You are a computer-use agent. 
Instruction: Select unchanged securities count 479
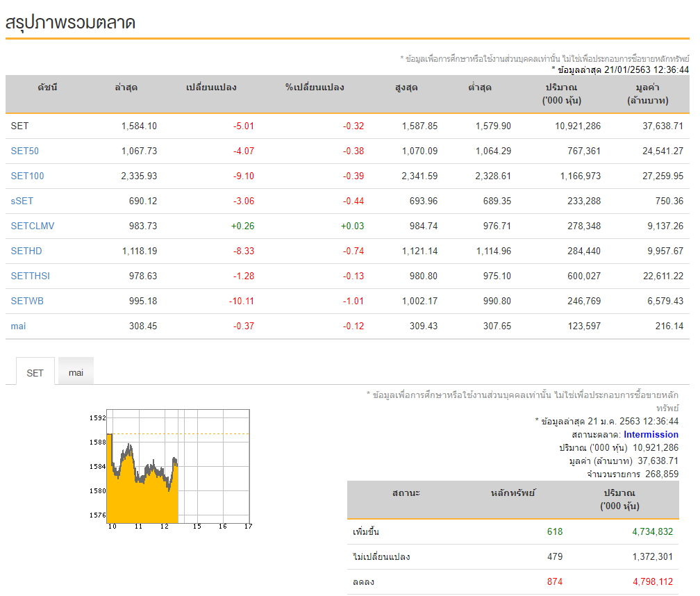(554, 556)
